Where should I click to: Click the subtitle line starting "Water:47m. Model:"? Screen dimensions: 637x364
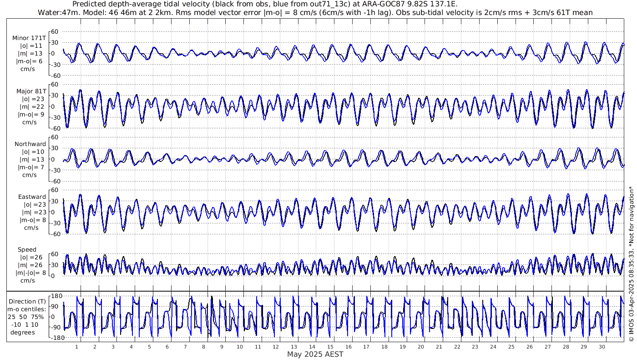click(316, 12)
